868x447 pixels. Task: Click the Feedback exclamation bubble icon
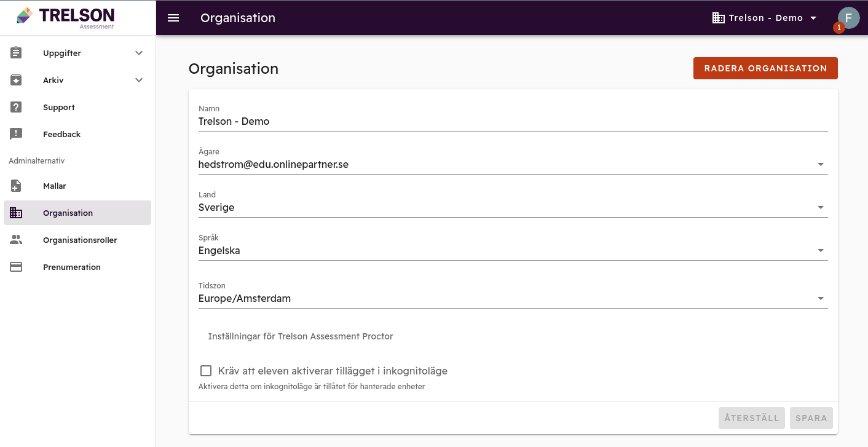(16, 134)
